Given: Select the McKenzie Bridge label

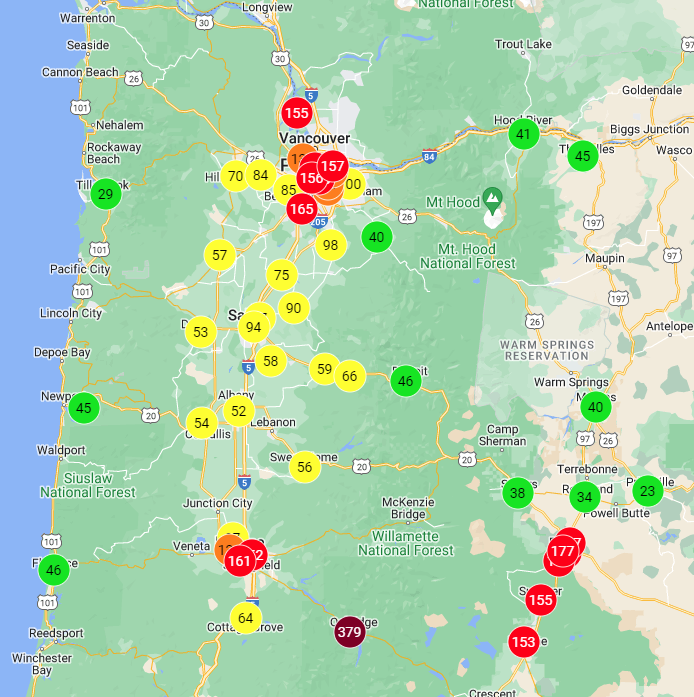Looking at the screenshot, I should coord(408,508).
